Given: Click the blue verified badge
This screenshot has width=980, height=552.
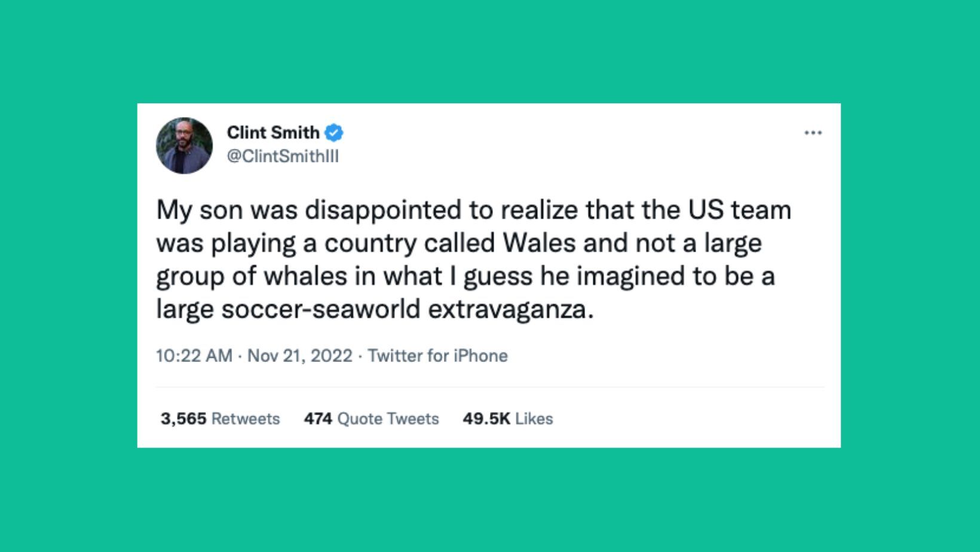Looking at the screenshot, I should (334, 133).
